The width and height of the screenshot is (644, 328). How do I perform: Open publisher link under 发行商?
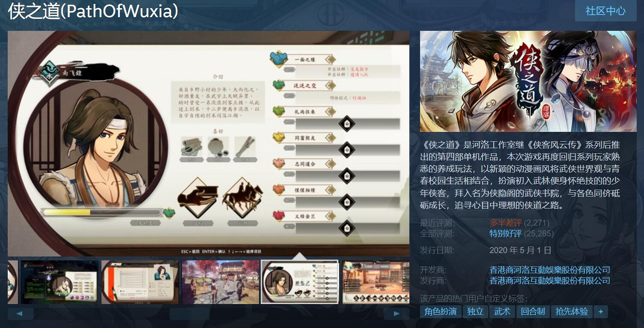click(x=550, y=281)
